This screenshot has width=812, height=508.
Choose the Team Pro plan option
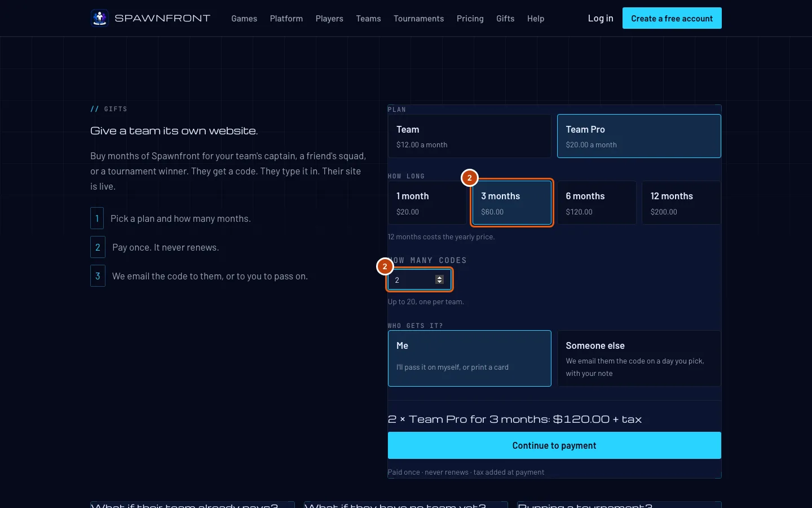click(639, 136)
